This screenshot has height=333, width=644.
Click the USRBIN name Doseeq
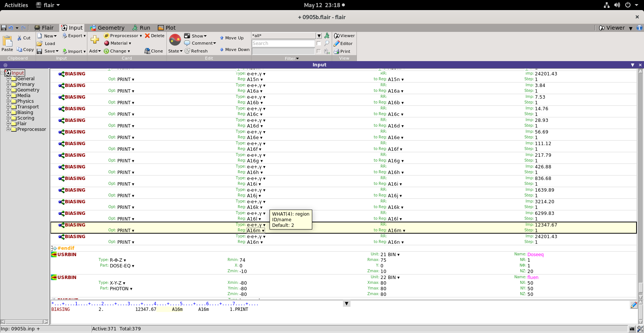click(535, 255)
